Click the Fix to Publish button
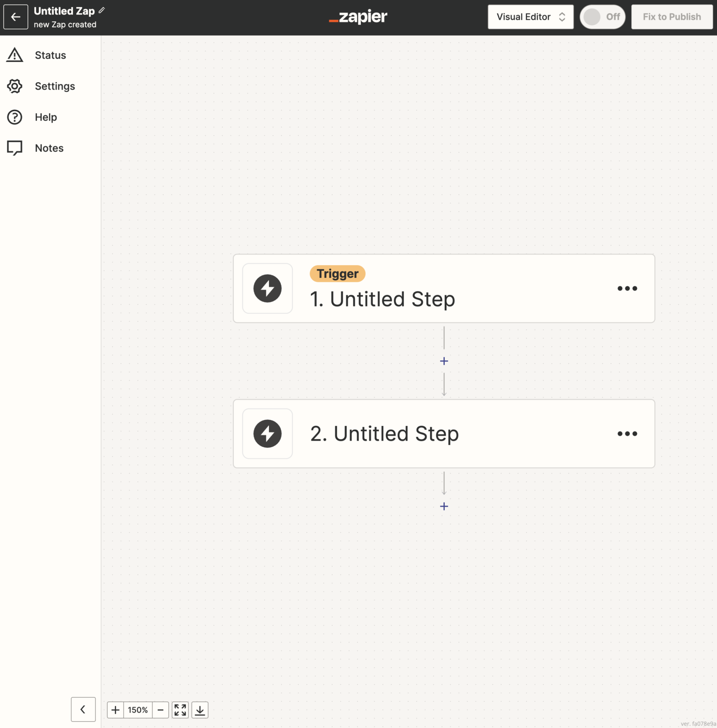This screenshot has width=717, height=728. (671, 17)
